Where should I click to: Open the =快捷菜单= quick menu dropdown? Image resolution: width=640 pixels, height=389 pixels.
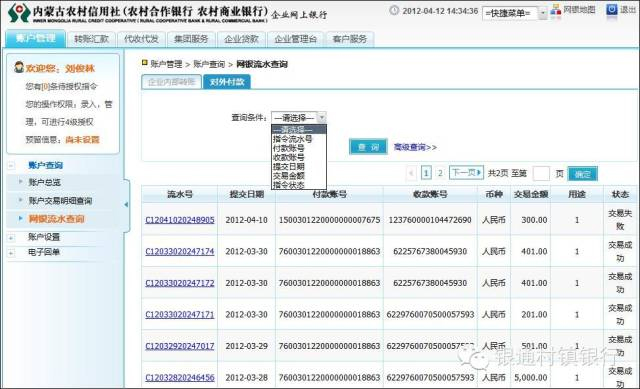[514, 13]
